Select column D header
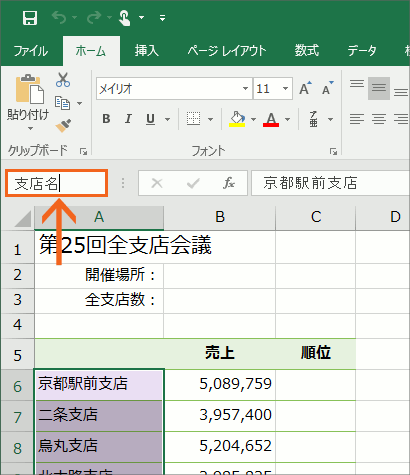This screenshot has width=410, height=475. [383, 217]
